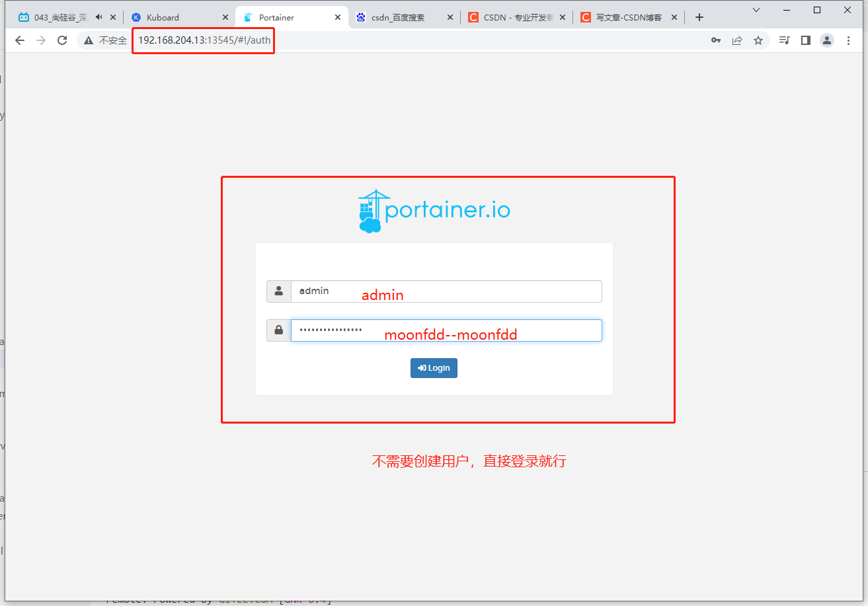Open the Chrome three-dot menu
This screenshot has width=868, height=606.
coord(849,40)
